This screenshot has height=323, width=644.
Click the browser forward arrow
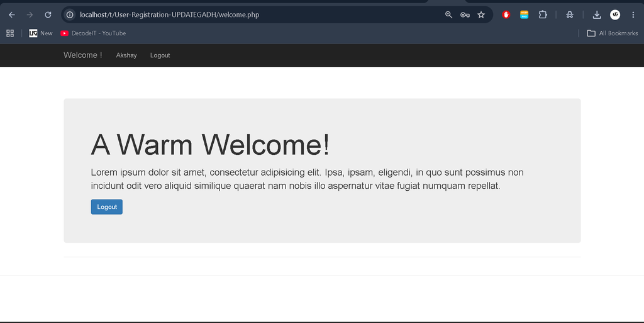coord(30,14)
